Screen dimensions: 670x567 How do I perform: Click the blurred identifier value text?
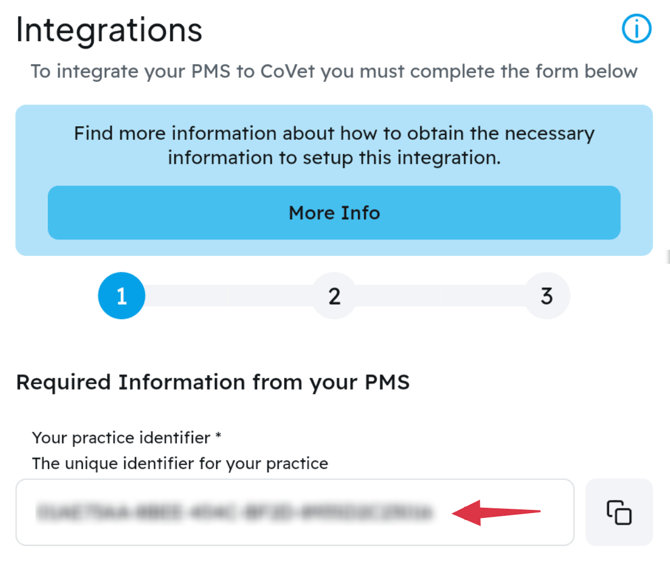pos(235,512)
